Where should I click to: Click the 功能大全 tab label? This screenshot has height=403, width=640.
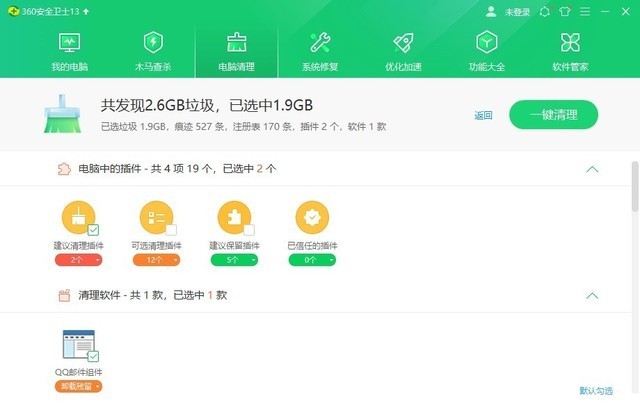[487, 67]
